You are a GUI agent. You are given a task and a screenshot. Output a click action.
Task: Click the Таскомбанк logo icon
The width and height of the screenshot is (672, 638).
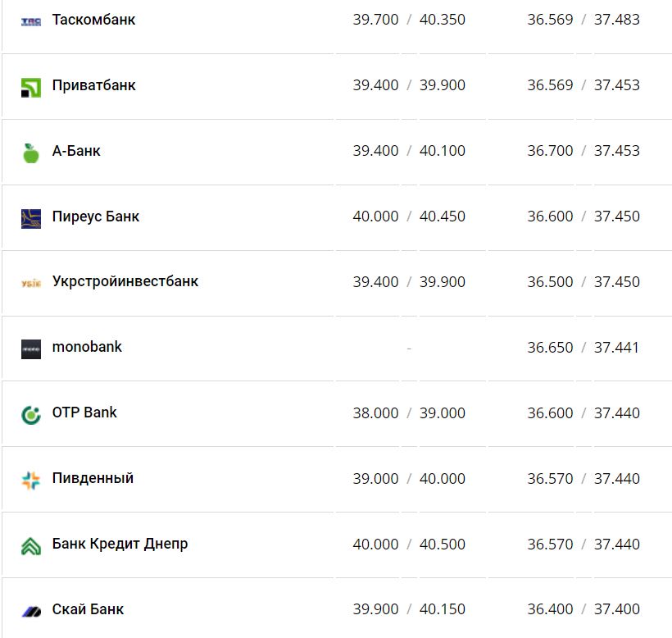(x=31, y=21)
